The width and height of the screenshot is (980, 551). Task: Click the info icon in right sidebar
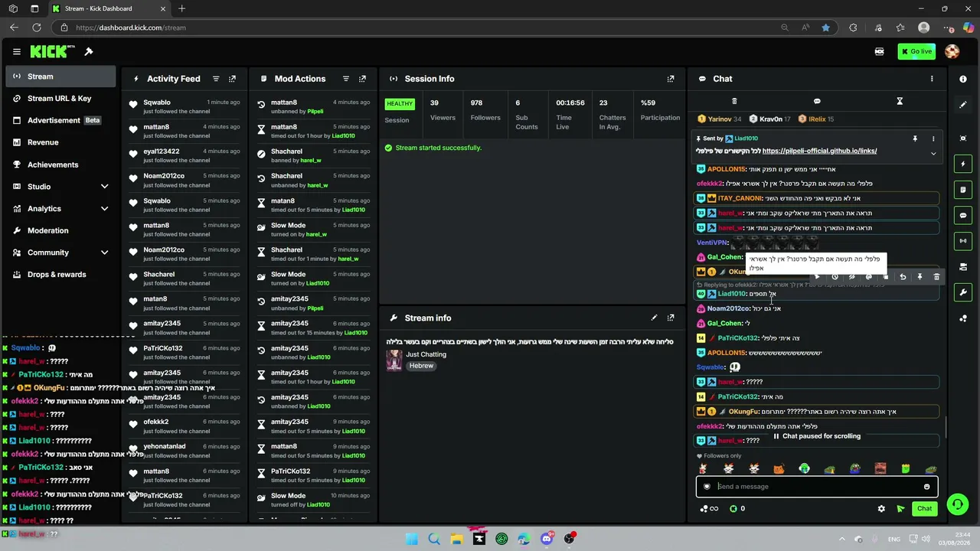963,79
